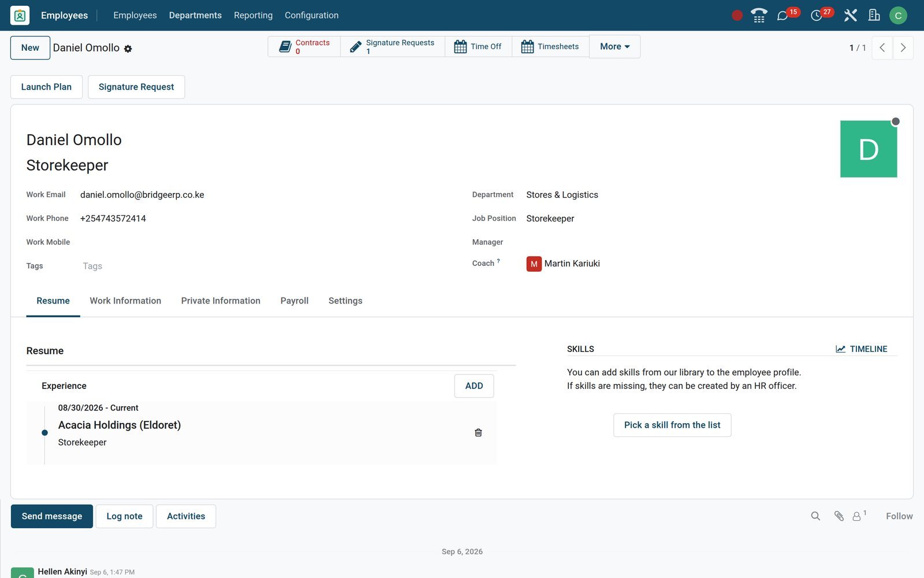Switch to the Payroll tab
The width and height of the screenshot is (924, 578).
pos(295,301)
